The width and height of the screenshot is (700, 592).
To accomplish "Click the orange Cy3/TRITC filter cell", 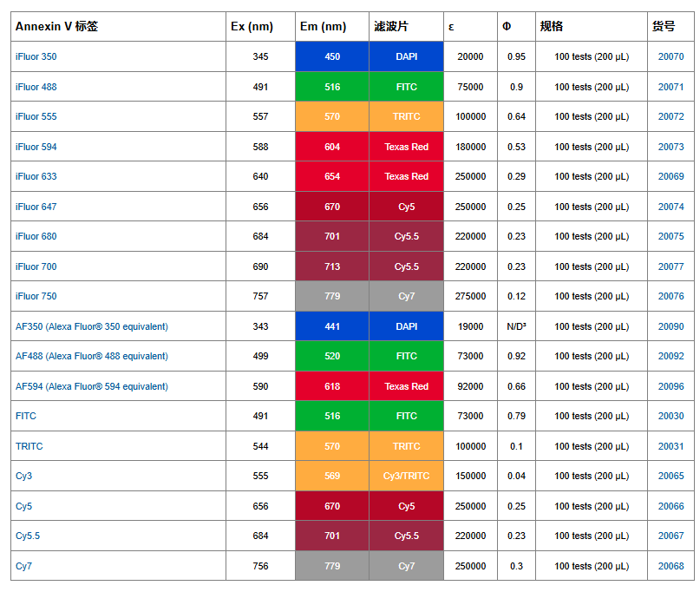I will (406, 476).
